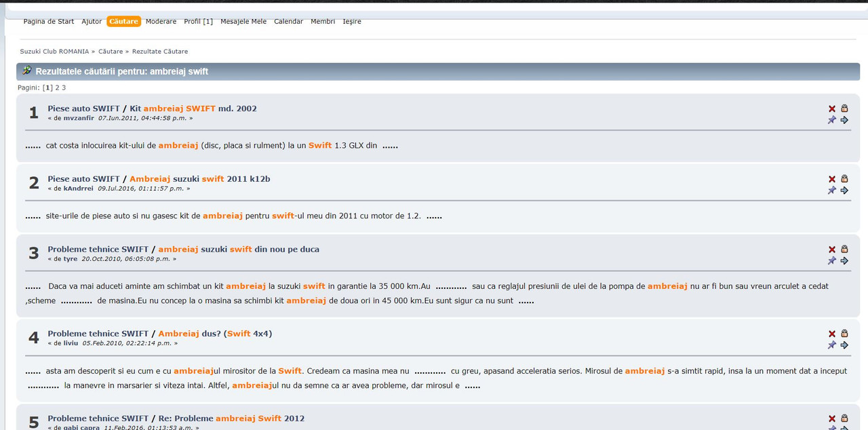Go to Suzuki Club ROMANIA breadcrumb
This screenshot has width=868, height=430.
(54, 52)
